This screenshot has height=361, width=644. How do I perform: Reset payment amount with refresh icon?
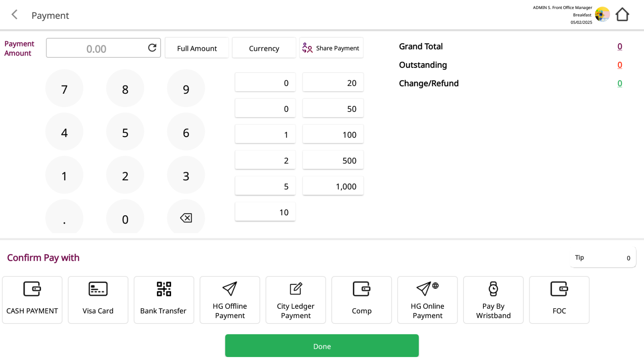click(152, 48)
